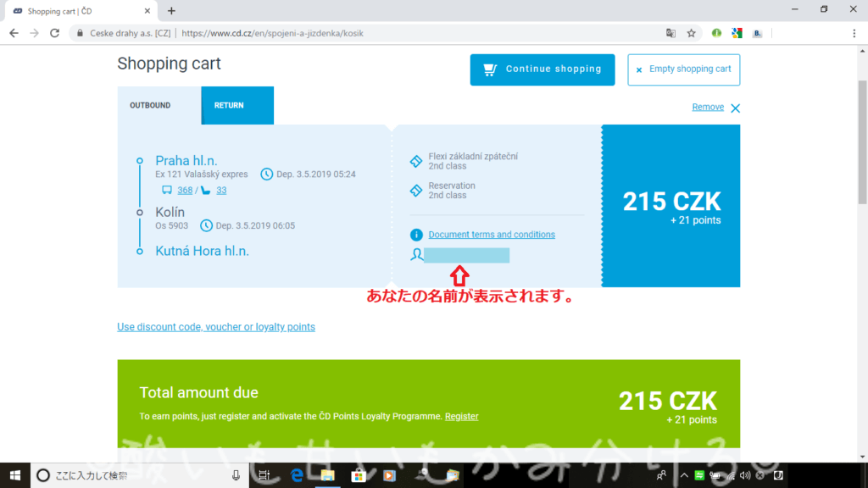Screen dimensions: 868x488
Task: Open Windows Start menu
Action: pyautogui.click(x=15, y=475)
